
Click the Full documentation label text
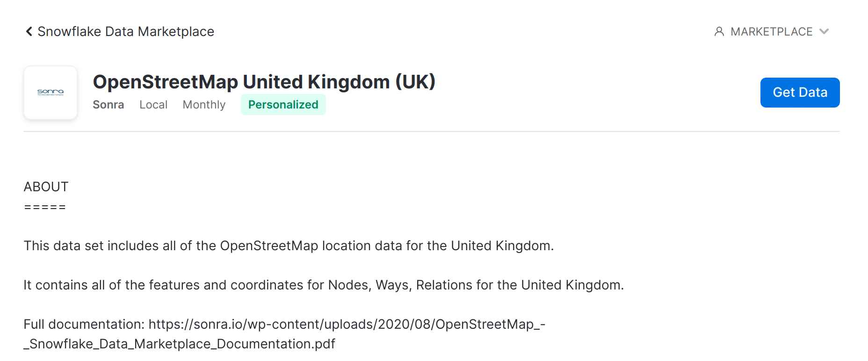pyautogui.click(x=84, y=325)
